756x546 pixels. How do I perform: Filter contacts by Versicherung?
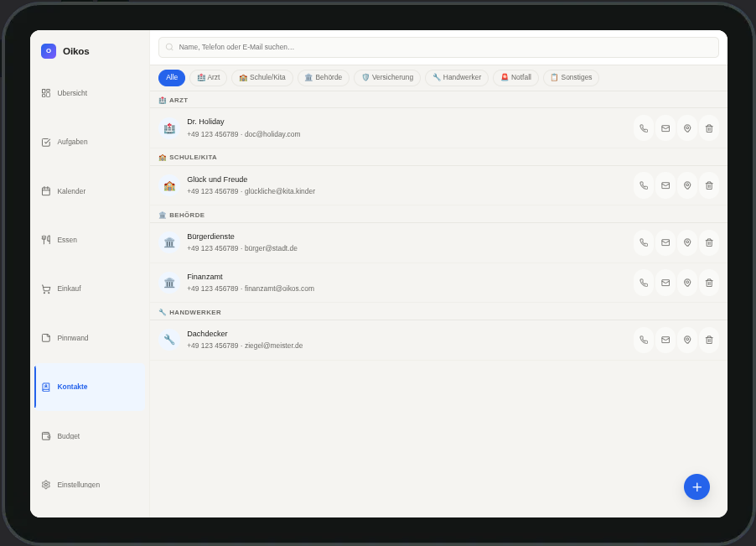387,78
